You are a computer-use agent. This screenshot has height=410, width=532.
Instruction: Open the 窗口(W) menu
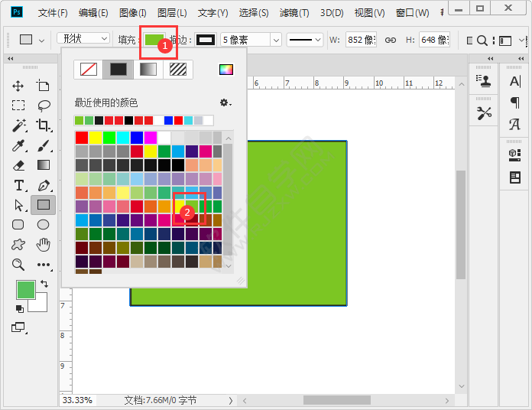(x=412, y=13)
